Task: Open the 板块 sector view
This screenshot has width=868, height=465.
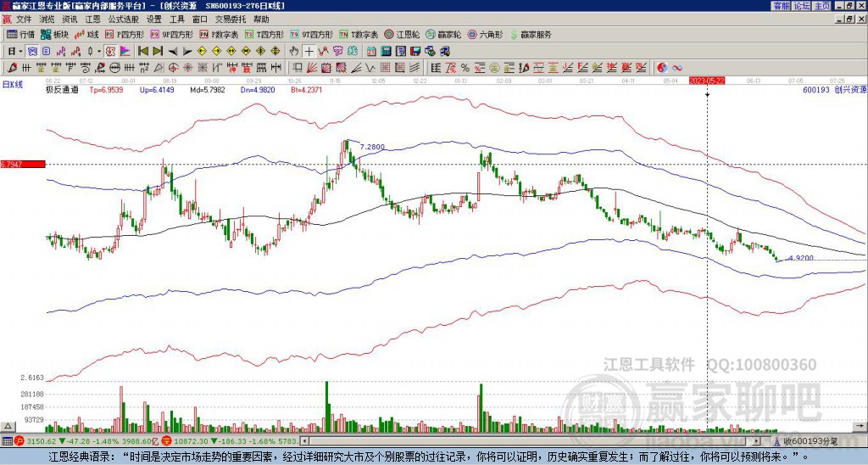Action: click(x=54, y=34)
